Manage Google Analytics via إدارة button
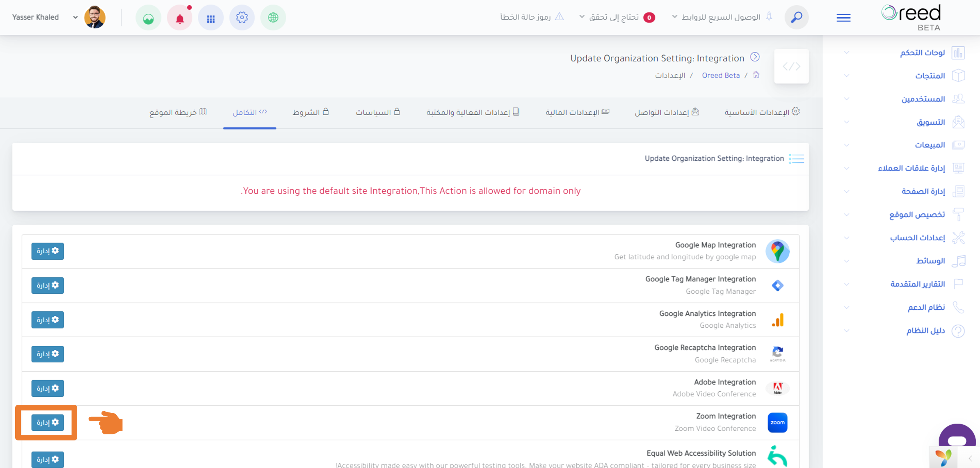 [x=48, y=320]
